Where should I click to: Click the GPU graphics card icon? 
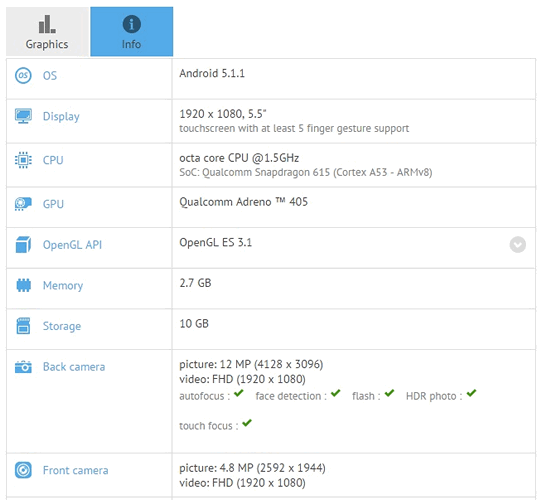[x=23, y=204]
